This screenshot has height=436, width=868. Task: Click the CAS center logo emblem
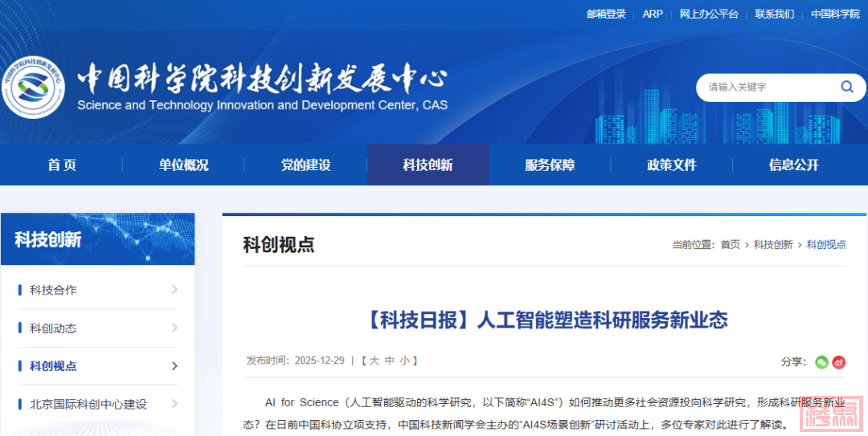(33, 88)
